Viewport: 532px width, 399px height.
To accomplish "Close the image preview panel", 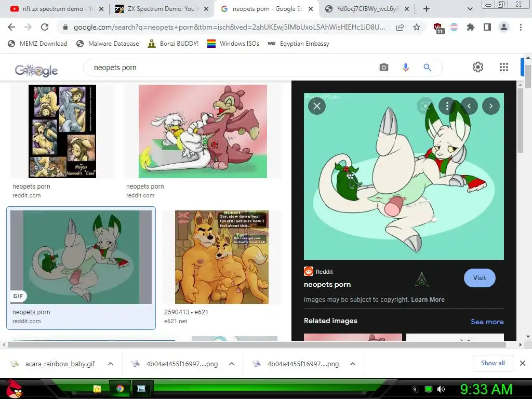I will 317,106.
